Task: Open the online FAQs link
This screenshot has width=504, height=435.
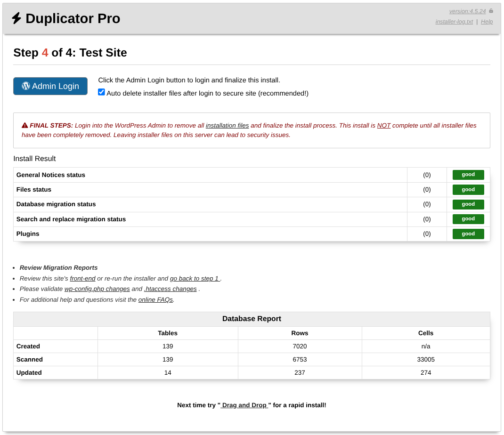Action: [155, 300]
